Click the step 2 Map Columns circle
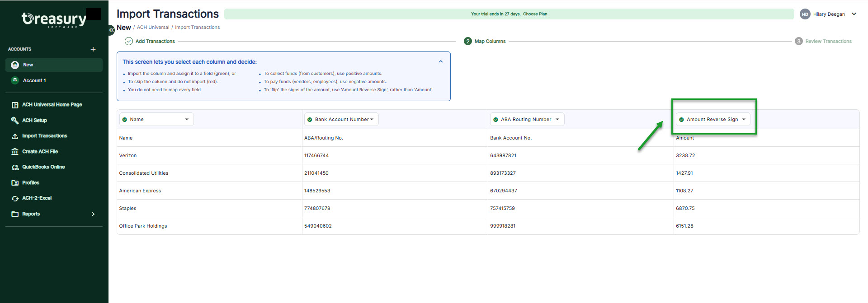Image resolution: width=868 pixels, height=303 pixels. tap(467, 41)
